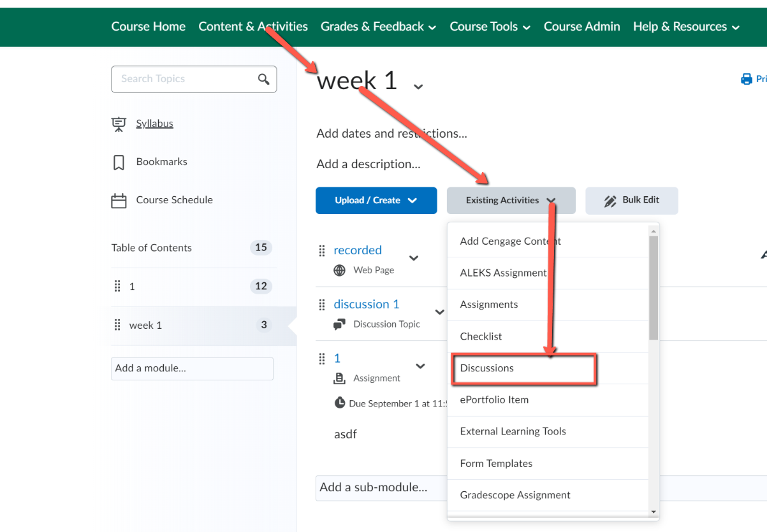The image size is (767, 532).
Task: Expand the week 1 title dropdown chevron
Action: 418,86
